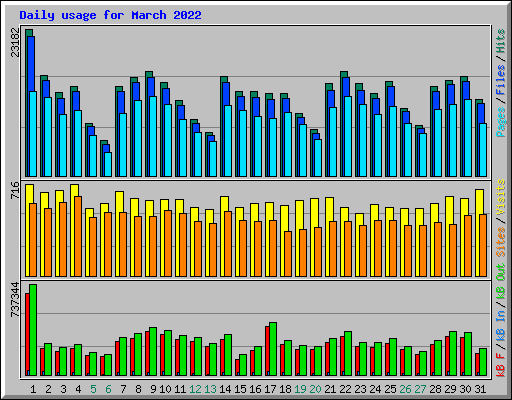Viewport: 512px width, 400px height.
Task: Click weekend day label 19
Action: 300,389
